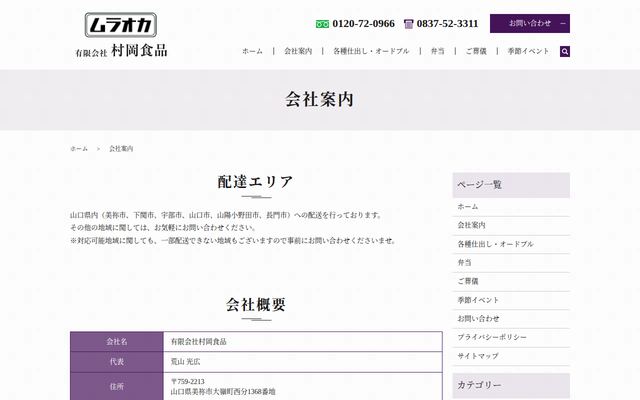Open 各種仕出し・オードブル in the sidebar list

[511, 244]
